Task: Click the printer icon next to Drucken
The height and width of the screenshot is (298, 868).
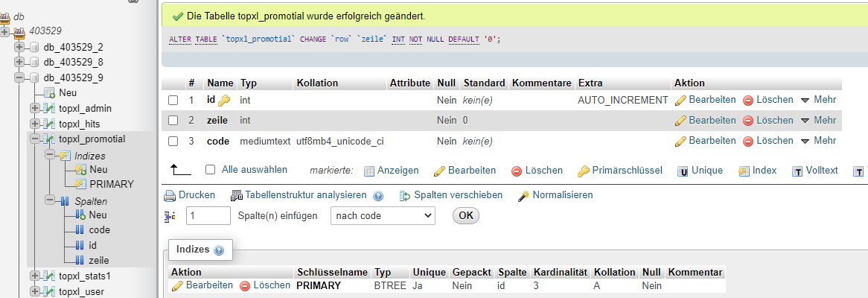Action: tap(169, 195)
